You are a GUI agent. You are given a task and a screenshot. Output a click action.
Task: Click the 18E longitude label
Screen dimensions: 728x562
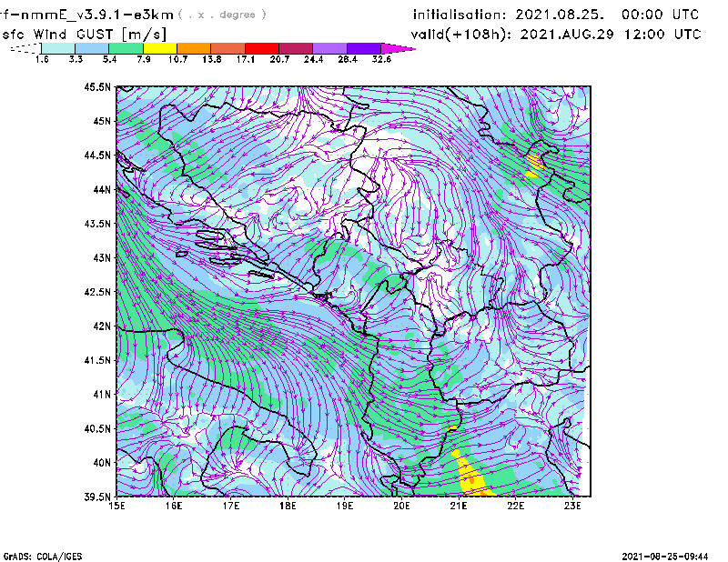pyautogui.click(x=288, y=506)
